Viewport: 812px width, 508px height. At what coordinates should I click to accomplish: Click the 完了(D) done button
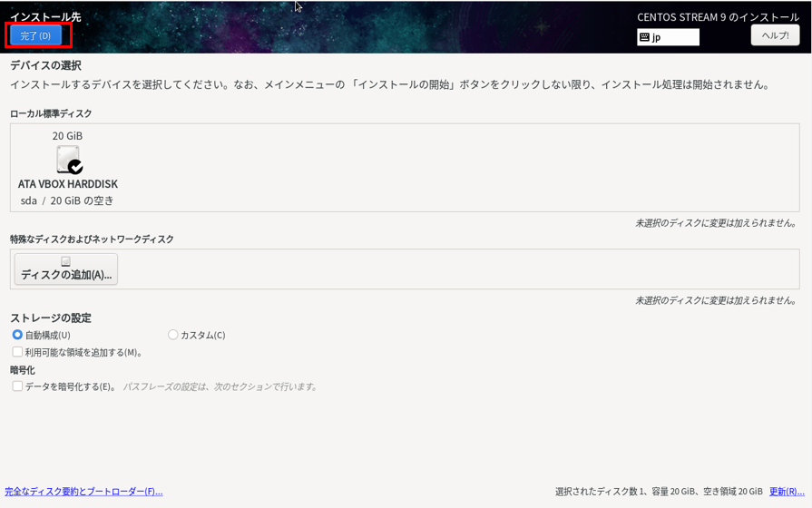[35, 35]
